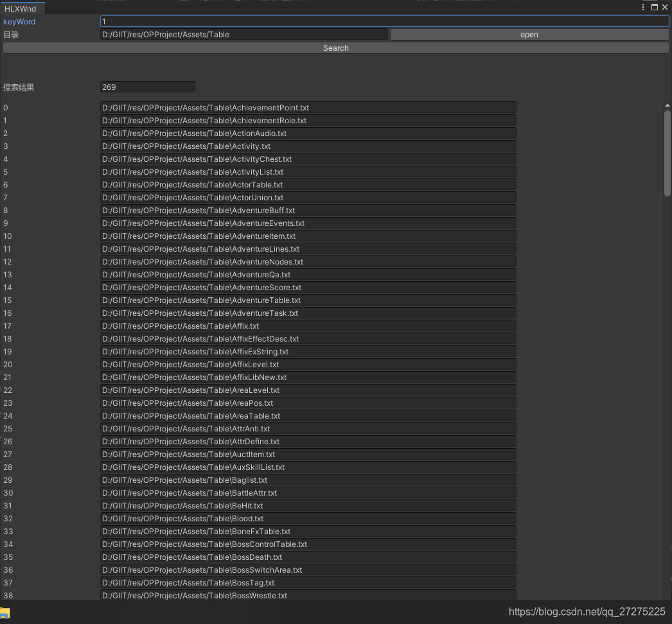Edit the directory path field

coord(244,35)
